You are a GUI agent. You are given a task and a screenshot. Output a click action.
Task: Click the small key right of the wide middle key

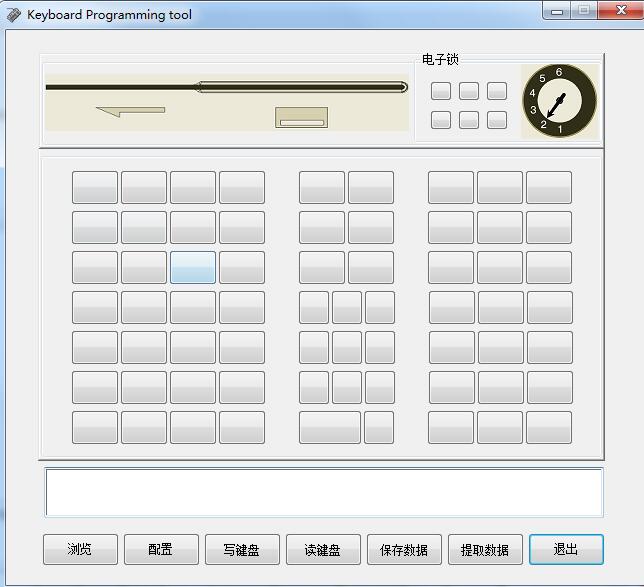pos(379,427)
